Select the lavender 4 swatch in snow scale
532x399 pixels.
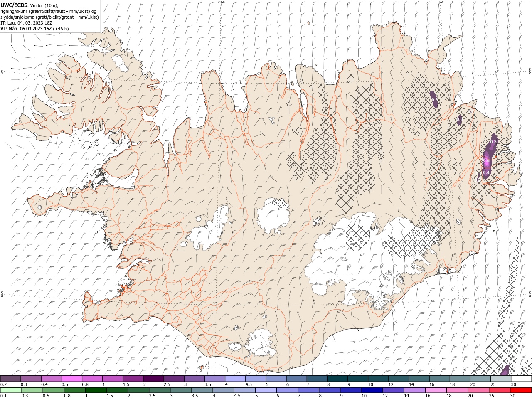tap(235, 379)
